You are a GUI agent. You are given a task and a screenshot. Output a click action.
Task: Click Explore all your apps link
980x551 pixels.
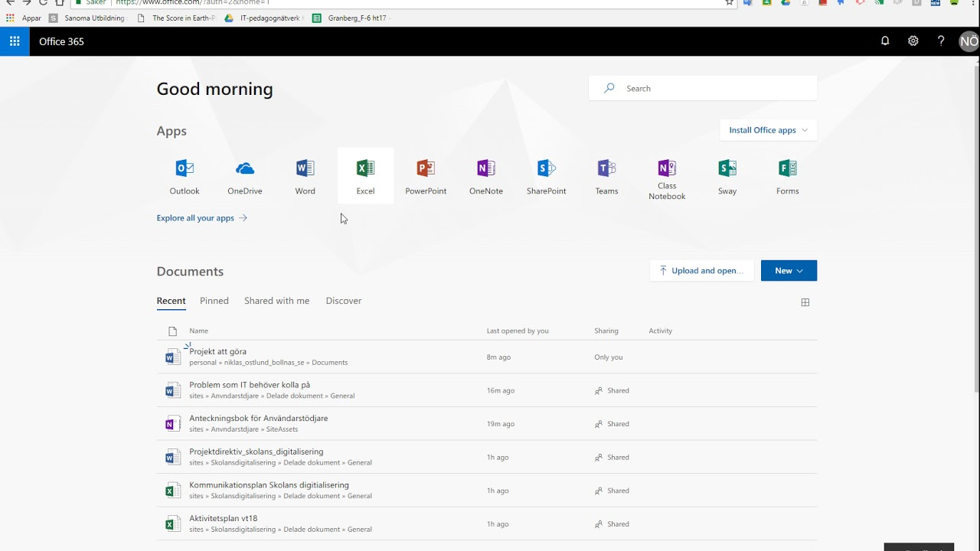click(202, 218)
